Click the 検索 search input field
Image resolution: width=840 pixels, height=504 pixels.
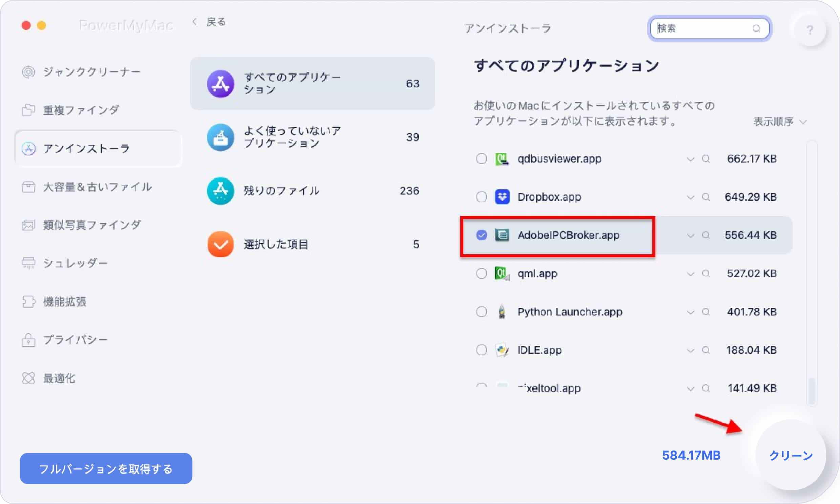point(710,28)
